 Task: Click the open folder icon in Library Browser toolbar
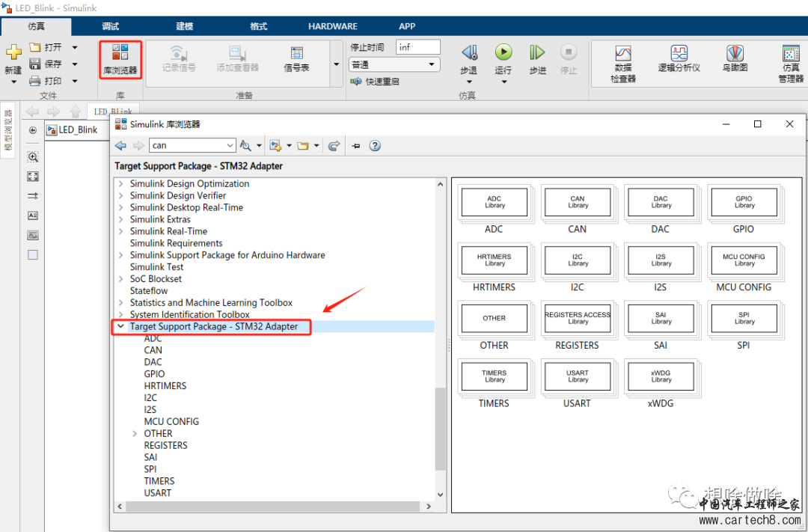pyautogui.click(x=303, y=146)
